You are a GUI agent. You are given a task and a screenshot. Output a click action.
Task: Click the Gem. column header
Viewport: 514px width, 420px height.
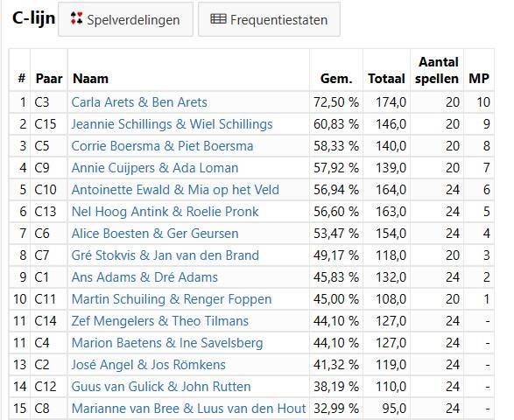[336, 79]
